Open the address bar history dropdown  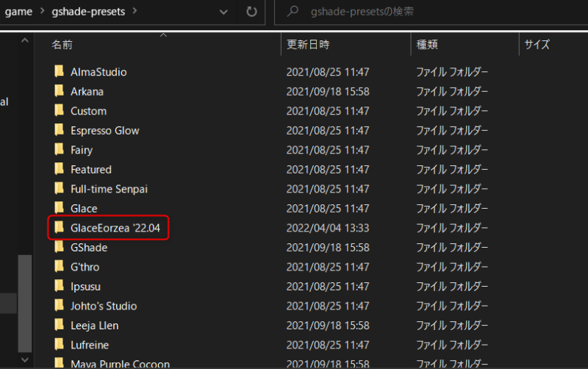coord(223,12)
